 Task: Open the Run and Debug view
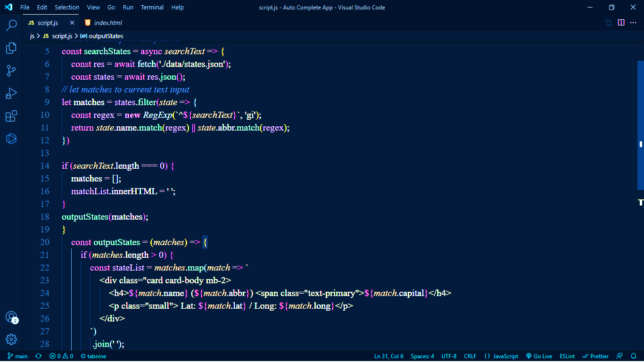11,93
